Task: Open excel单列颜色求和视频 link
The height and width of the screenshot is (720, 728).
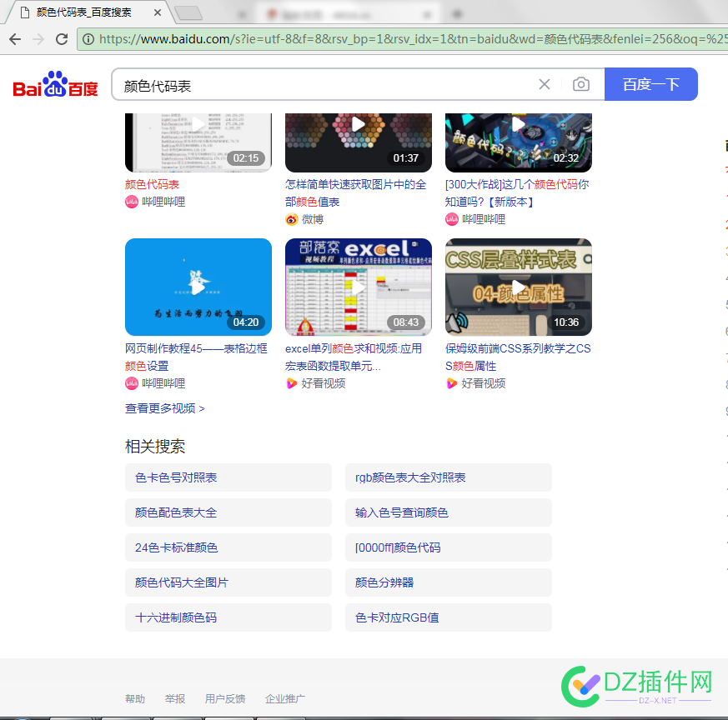Action: pyautogui.click(x=354, y=357)
